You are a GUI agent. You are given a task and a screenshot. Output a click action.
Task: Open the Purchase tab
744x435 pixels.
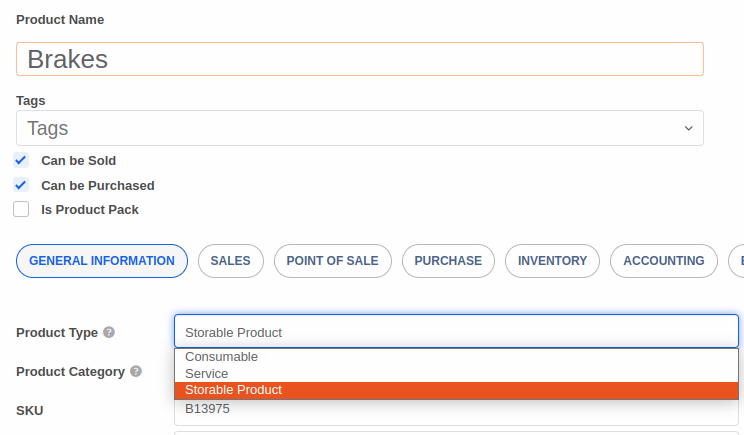point(448,261)
